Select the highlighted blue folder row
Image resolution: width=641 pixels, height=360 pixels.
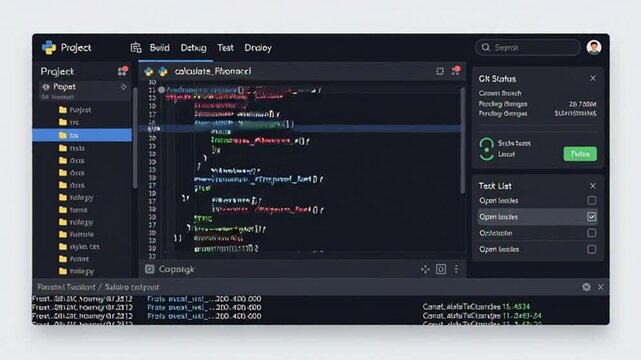pyautogui.click(x=82, y=135)
